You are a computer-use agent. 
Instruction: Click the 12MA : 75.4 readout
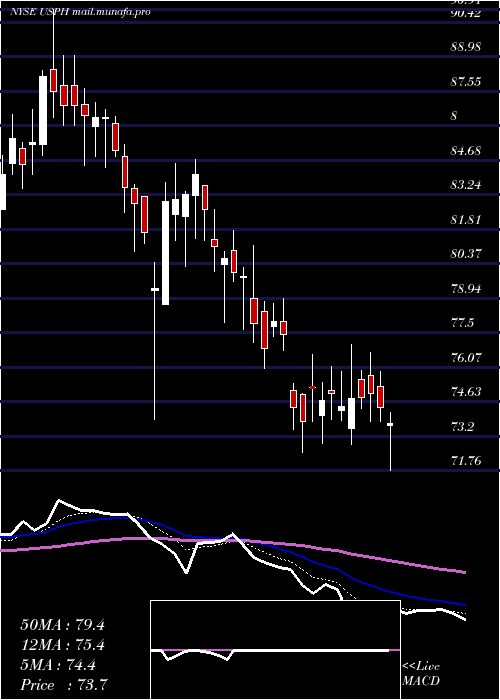(x=62, y=645)
